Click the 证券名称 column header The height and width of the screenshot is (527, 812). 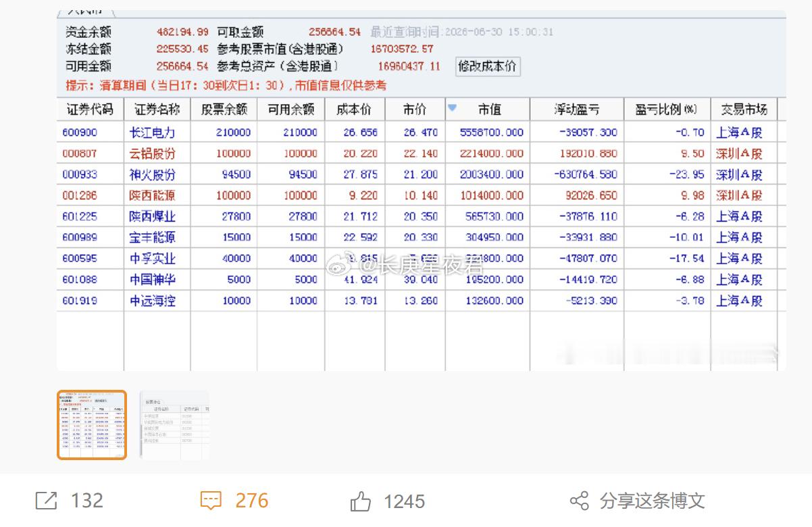coord(157,109)
